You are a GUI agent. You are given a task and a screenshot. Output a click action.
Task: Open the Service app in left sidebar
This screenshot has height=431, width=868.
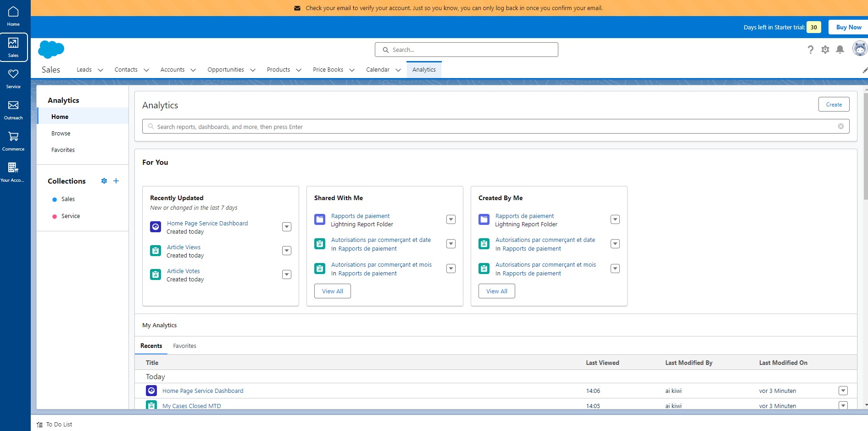click(x=13, y=78)
